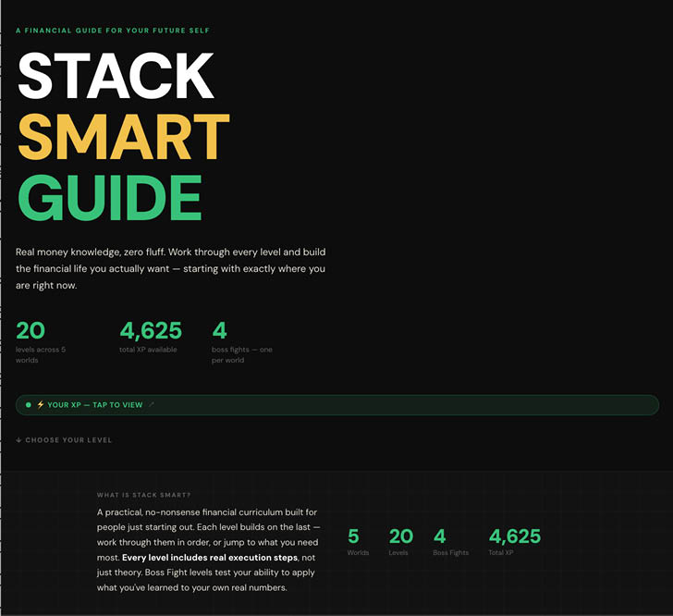Click the 4,625 Total XP stat in lower section
The image size is (673, 616).
pyautogui.click(x=515, y=541)
